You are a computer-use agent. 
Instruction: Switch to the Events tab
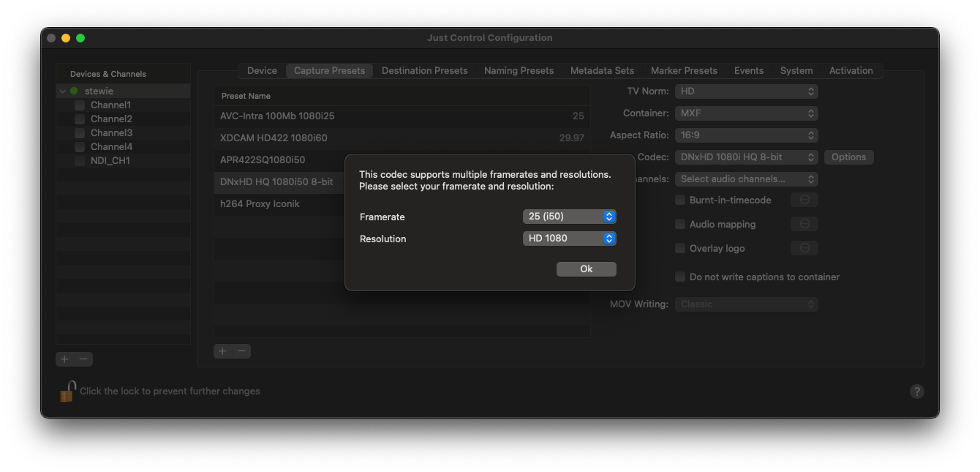[x=749, y=71]
